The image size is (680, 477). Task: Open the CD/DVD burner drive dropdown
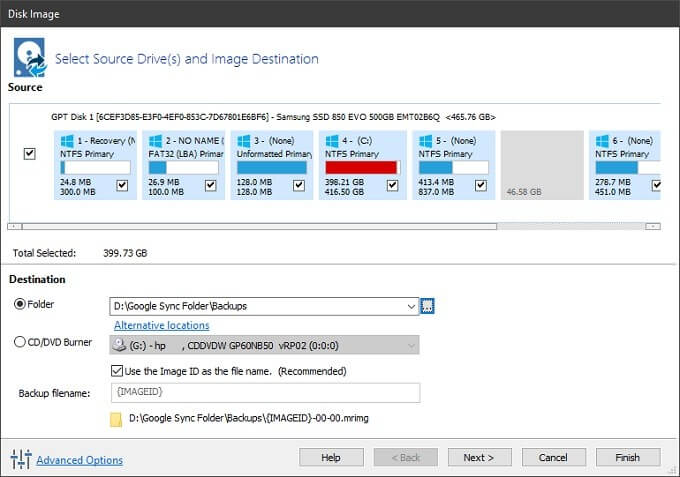coord(411,345)
